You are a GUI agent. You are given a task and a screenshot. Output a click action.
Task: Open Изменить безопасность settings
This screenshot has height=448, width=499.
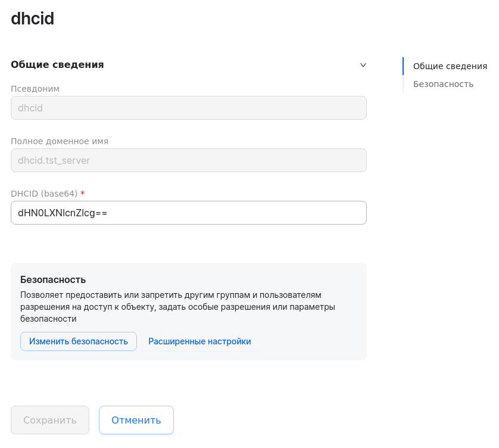coord(78,341)
